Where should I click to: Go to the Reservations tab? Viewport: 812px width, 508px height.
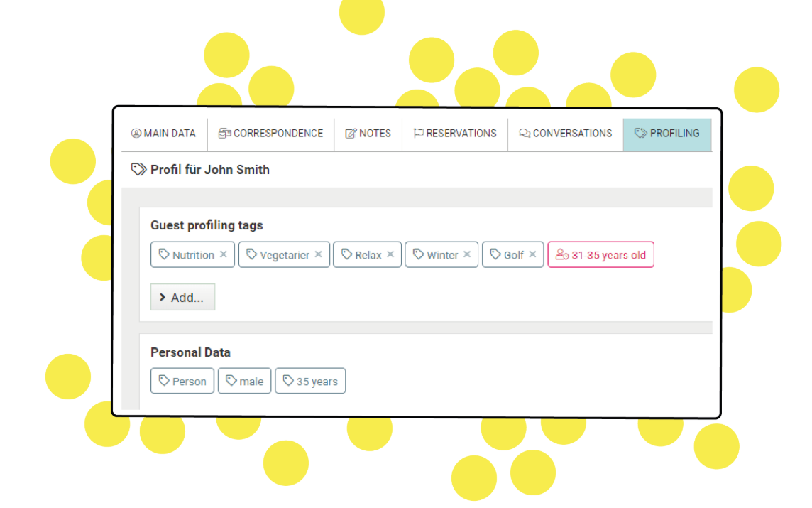(x=455, y=133)
